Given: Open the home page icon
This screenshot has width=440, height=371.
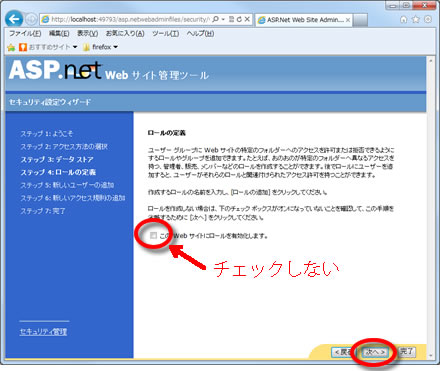Looking at the screenshot, I should (x=403, y=19).
